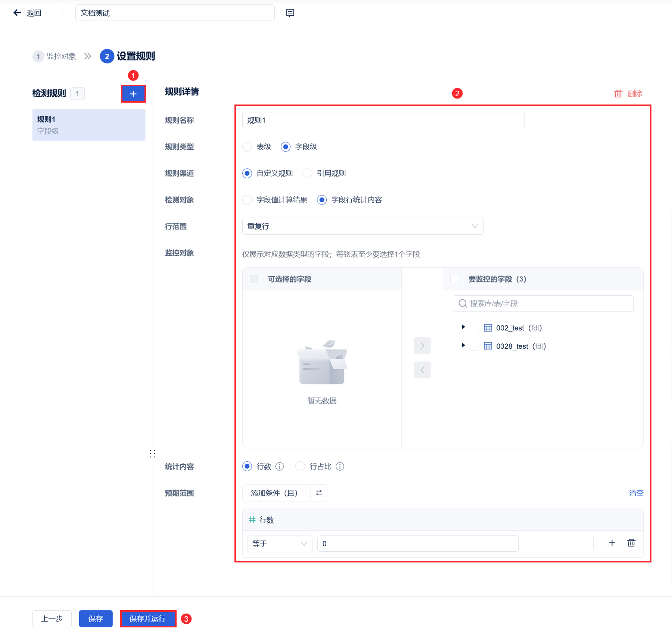This screenshot has width=672, height=633.
Task: Click 保存并运行 button
Action: click(x=148, y=619)
